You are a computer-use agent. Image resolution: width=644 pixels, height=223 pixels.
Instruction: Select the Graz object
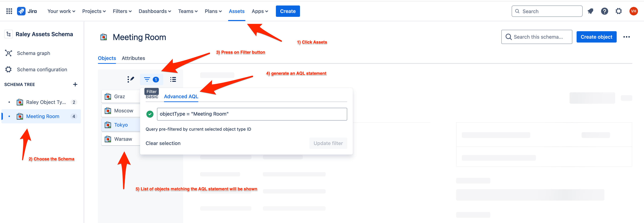121,96
